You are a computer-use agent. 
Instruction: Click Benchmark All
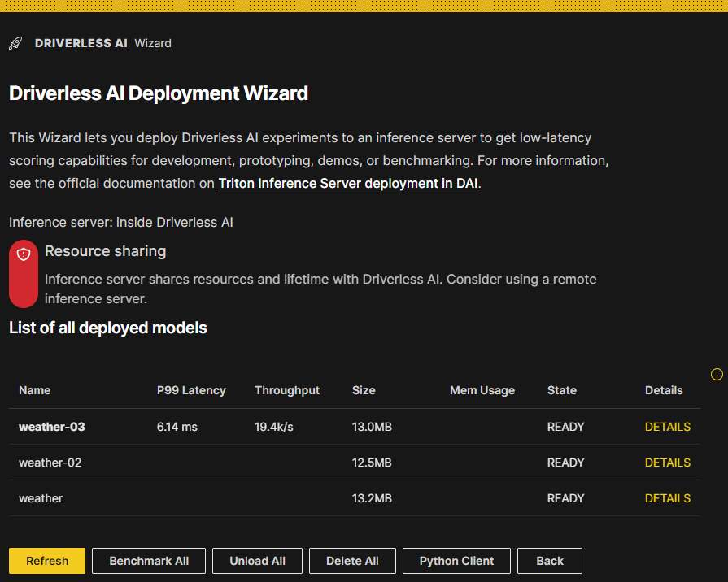click(x=148, y=560)
